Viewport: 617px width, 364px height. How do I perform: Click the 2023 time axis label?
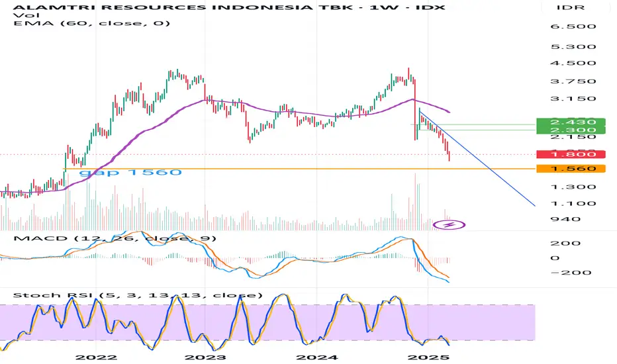(205, 357)
